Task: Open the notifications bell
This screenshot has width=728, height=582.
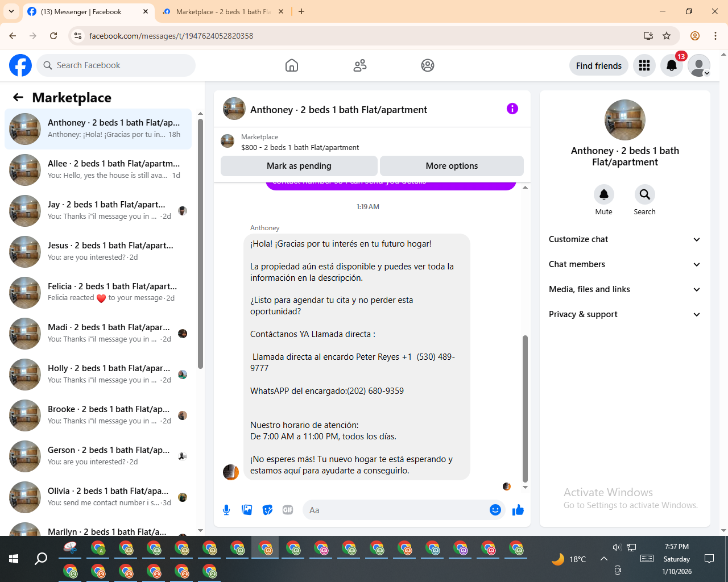Action: [x=672, y=65]
